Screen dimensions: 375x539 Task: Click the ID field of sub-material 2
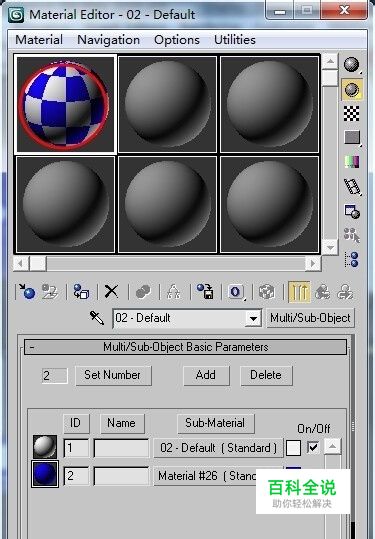pyautogui.click(x=76, y=476)
